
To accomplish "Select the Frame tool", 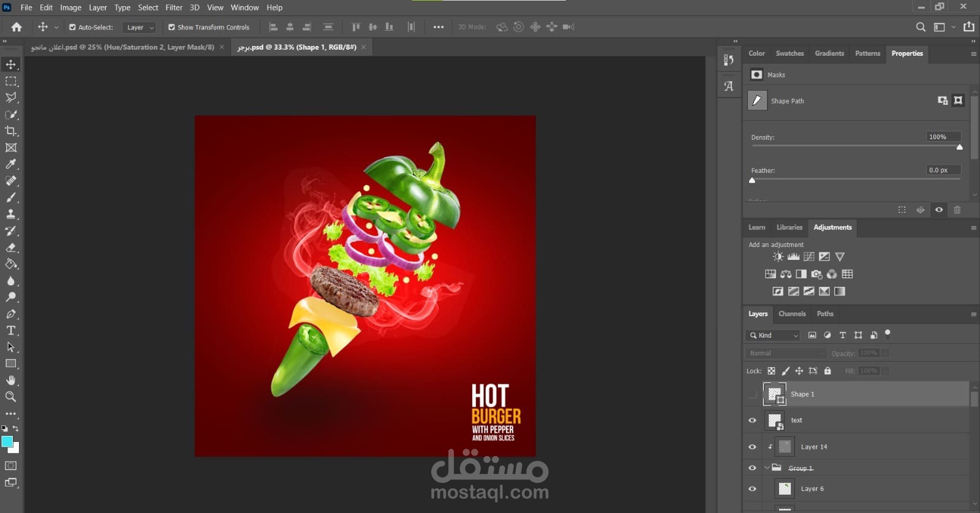I will pos(11,148).
